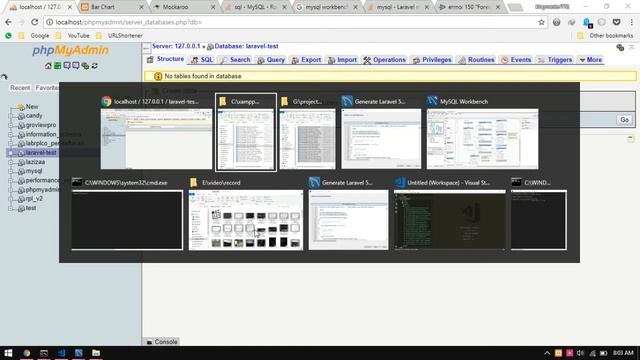This screenshot has height=360, width=640.
Task: Select the New item in database tree
Action: [x=31, y=107]
